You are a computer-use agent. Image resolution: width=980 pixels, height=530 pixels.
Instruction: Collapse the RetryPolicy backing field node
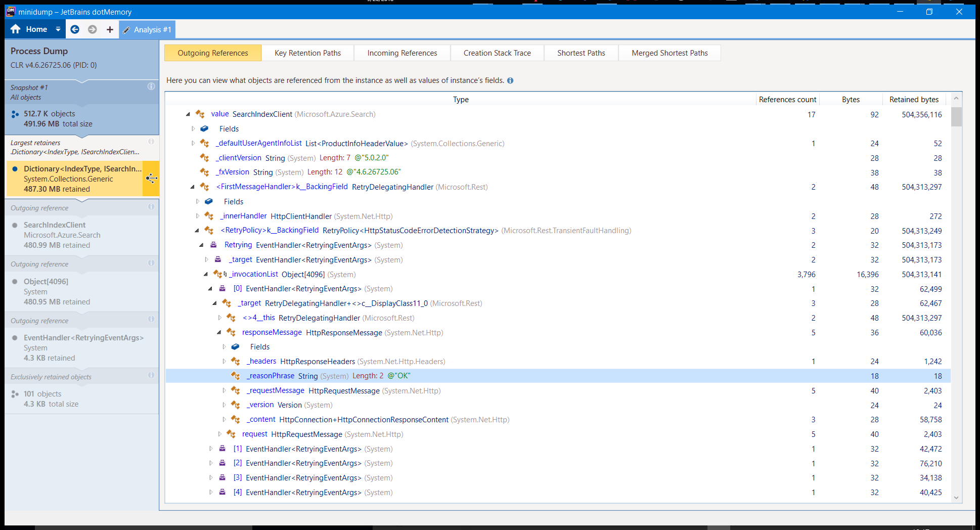(197, 231)
